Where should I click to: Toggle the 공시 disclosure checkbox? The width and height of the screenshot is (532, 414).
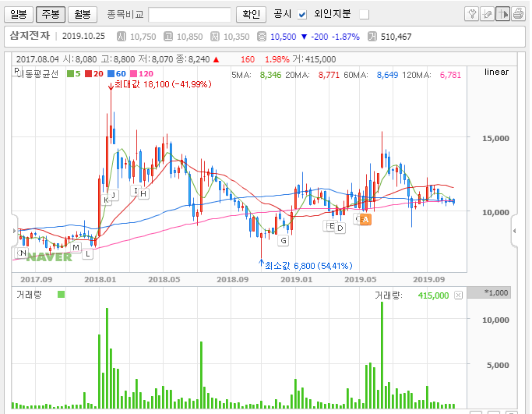pos(302,15)
